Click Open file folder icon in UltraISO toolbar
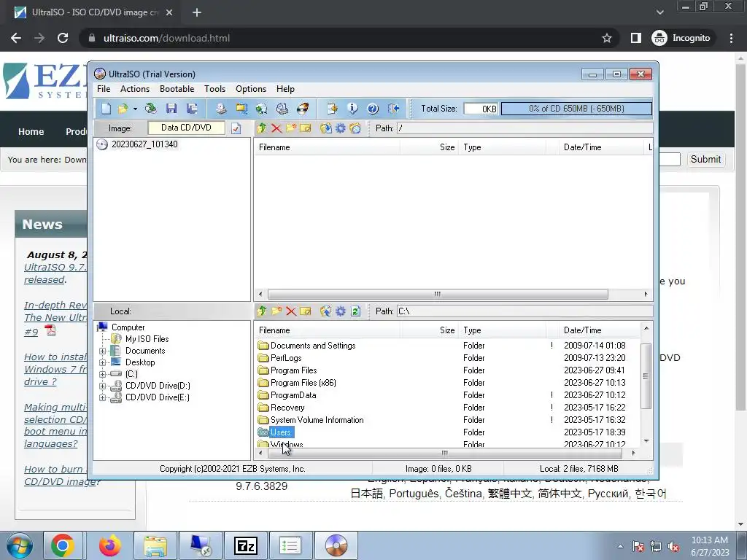Viewport: 747px width, 560px height. [x=123, y=109]
